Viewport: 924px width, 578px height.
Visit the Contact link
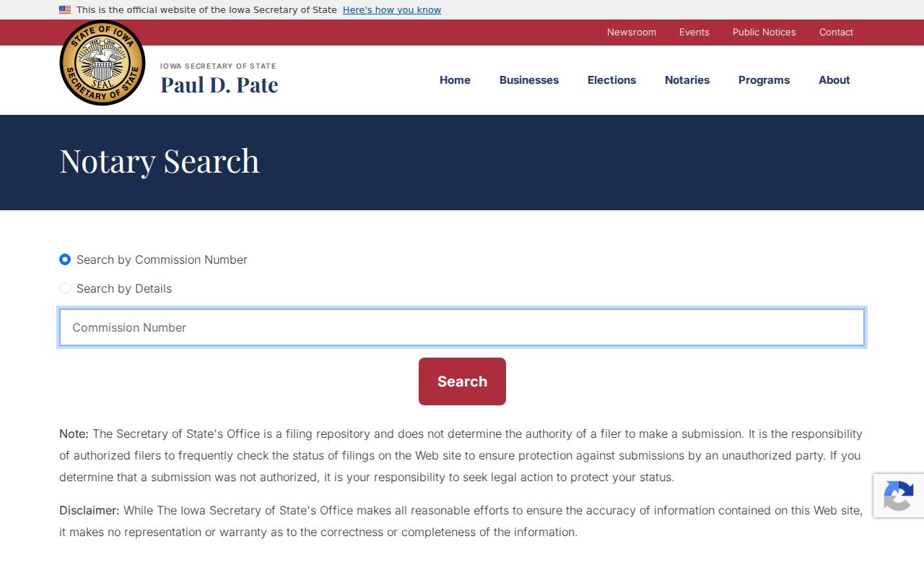[x=836, y=33]
